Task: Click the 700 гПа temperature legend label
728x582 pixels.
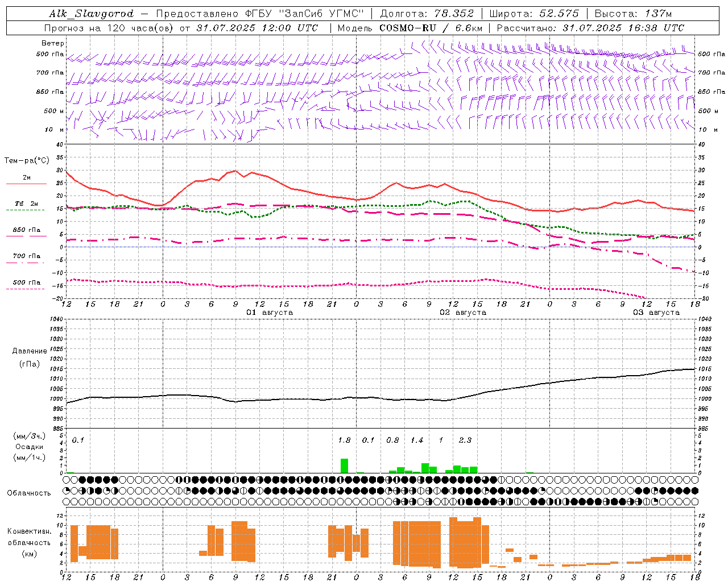Action: click(27, 256)
